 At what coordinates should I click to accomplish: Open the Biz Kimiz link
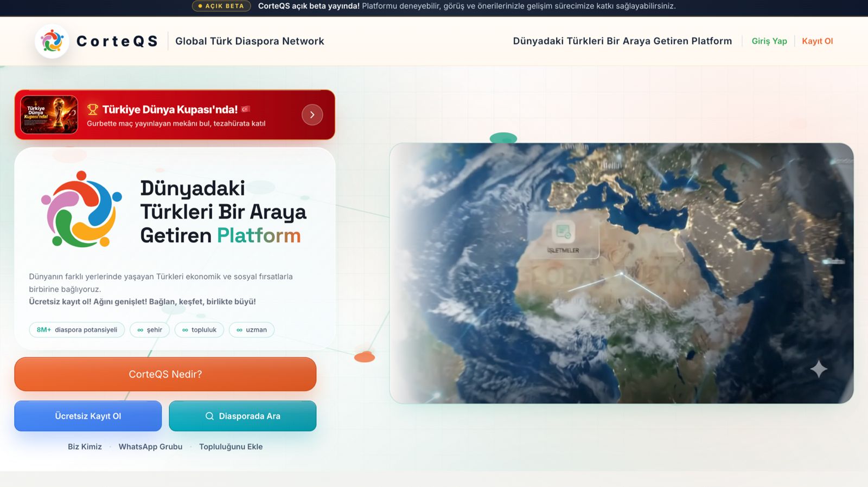coord(85,447)
